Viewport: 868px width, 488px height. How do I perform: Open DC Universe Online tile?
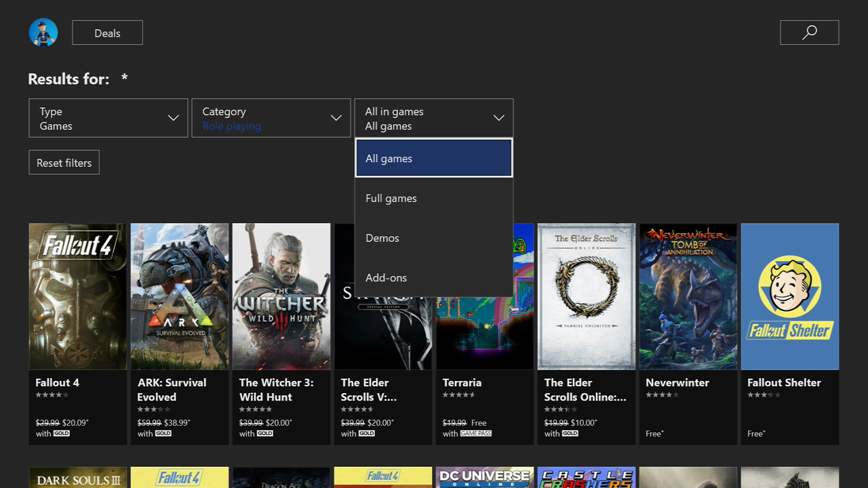coord(485,477)
